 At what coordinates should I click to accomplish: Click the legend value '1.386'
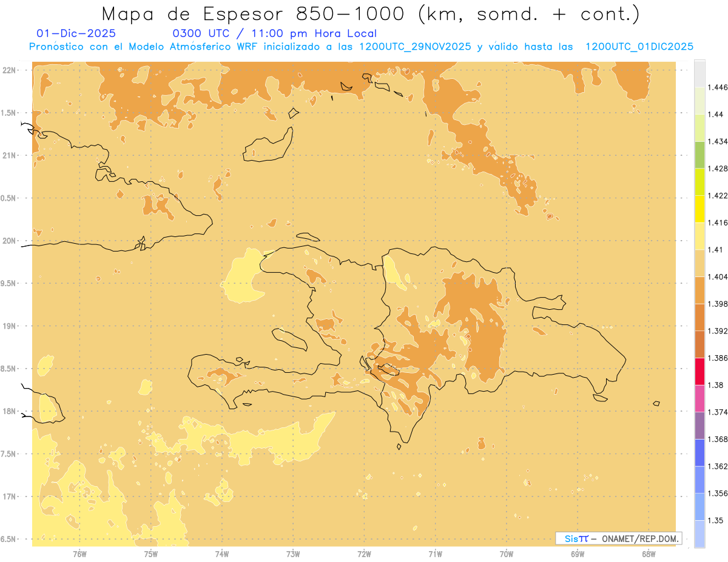tap(718, 358)
